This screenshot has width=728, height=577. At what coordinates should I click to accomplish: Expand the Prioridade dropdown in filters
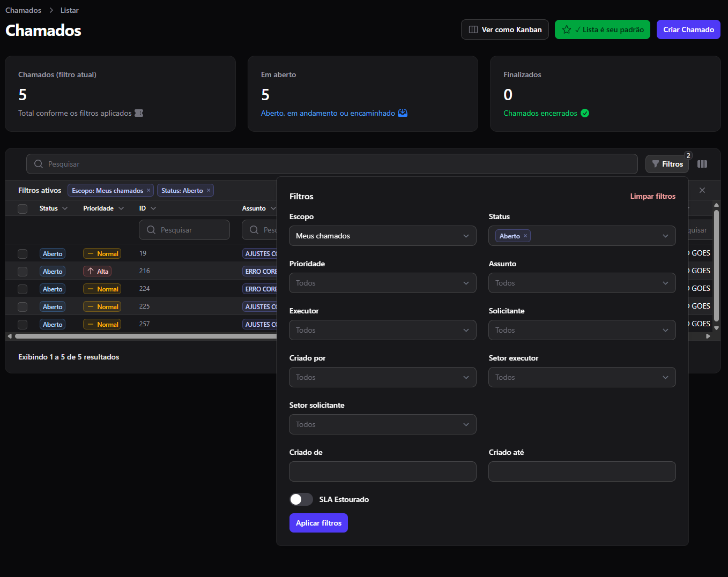pyautogui.click(x=383, y=283)
